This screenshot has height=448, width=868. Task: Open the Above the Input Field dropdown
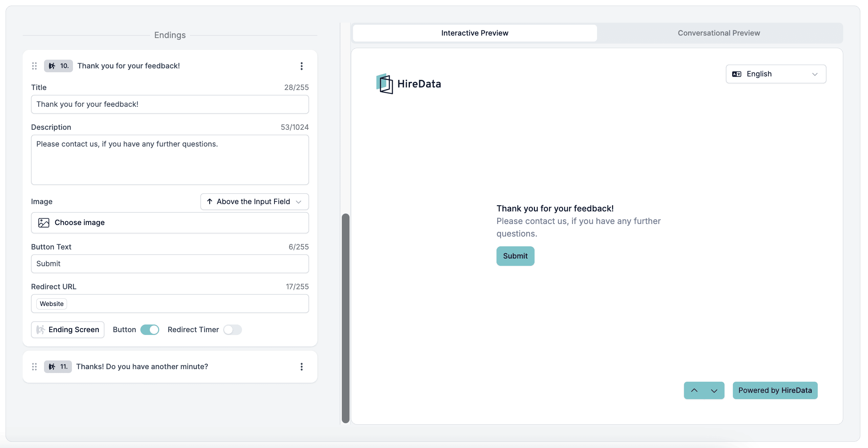[255, 202]
